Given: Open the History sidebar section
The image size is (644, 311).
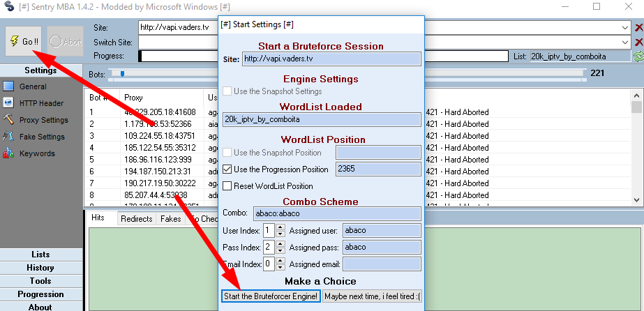Looking at the screenshot, I should pyautogui.click(x=40, y=268).
